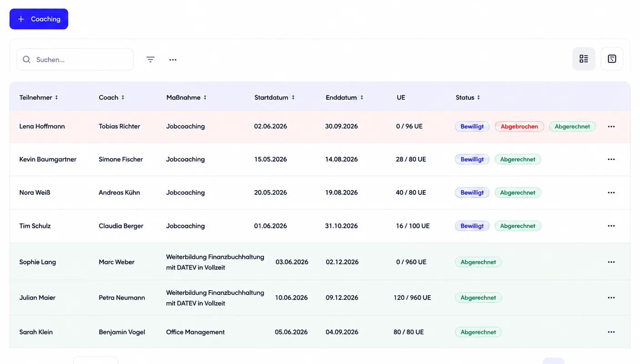The image size is (640, 364).
Task: Select coach name Petra Neumann
Action: [x=122, y=298]
